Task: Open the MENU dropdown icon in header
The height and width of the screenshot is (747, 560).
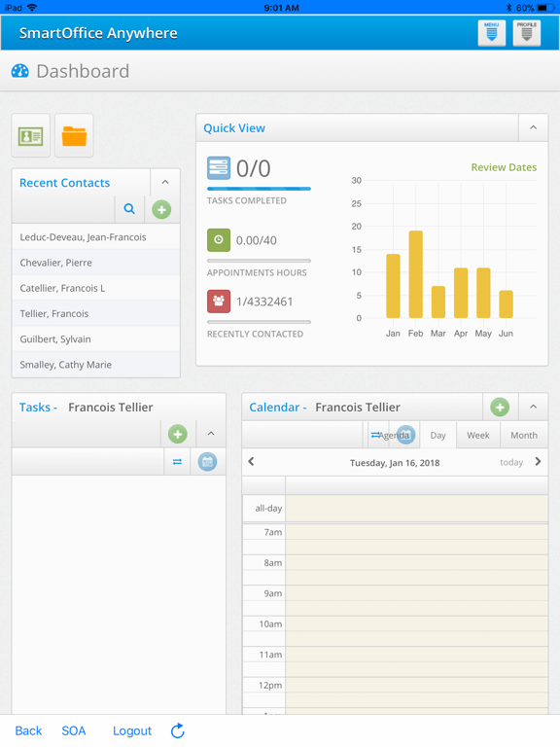Action: tap(491, 33)
